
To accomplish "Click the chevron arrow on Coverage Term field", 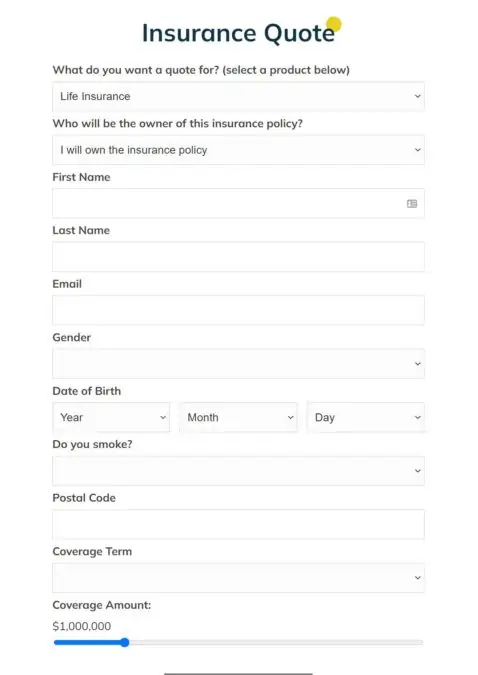I will coord(417,578).
